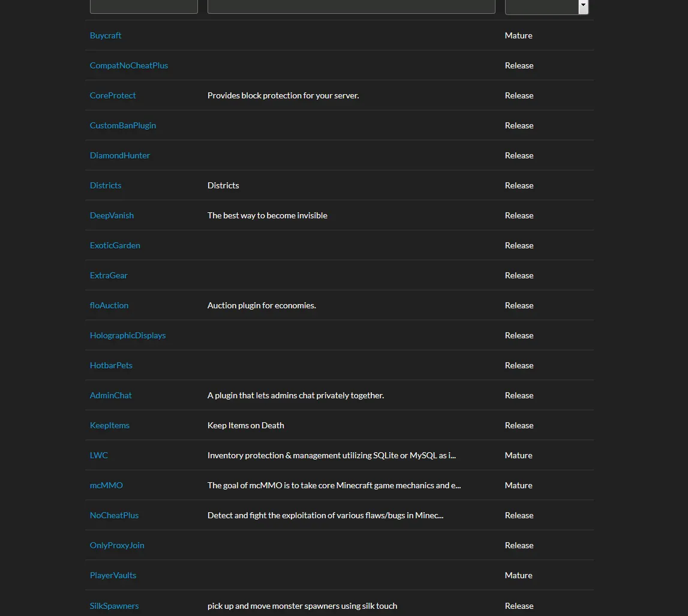Screen dimensions: 688x616
Task: Select SilkSpawners' Release status
Action: coord(519,606)
